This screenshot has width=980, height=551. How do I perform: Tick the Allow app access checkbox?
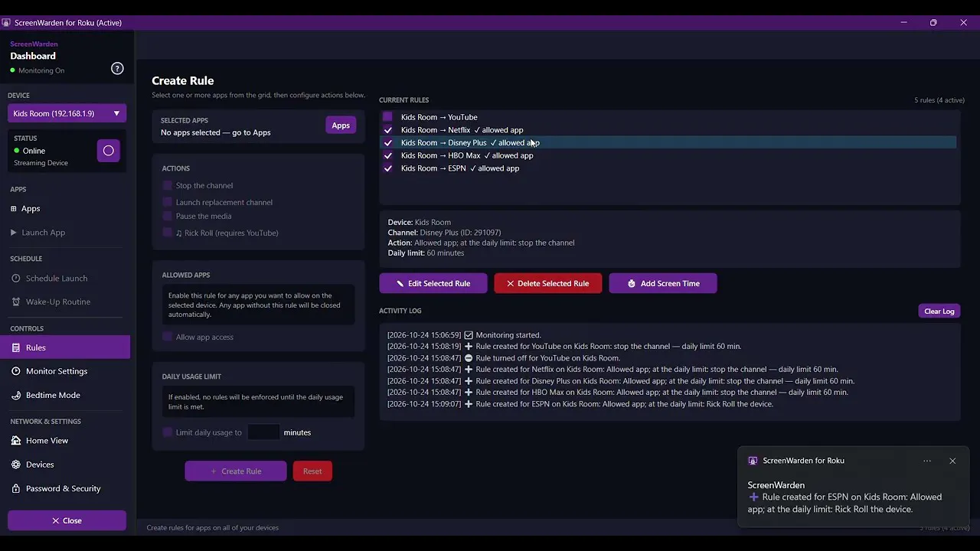(x=168, y=337)
